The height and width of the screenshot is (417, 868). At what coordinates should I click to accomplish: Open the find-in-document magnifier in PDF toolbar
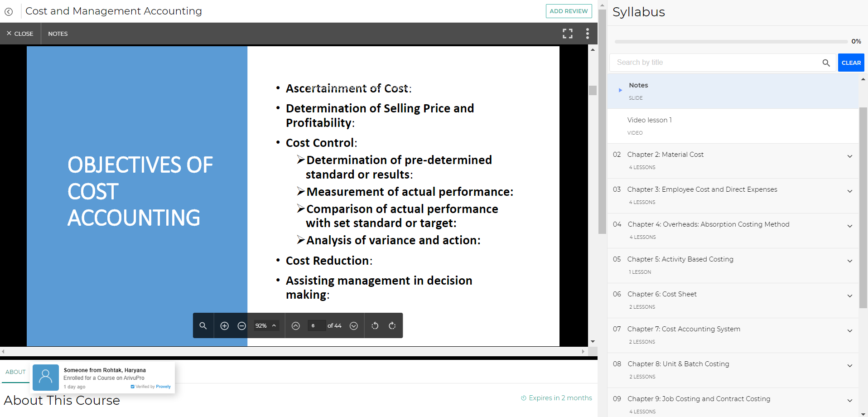coord(203,326)
